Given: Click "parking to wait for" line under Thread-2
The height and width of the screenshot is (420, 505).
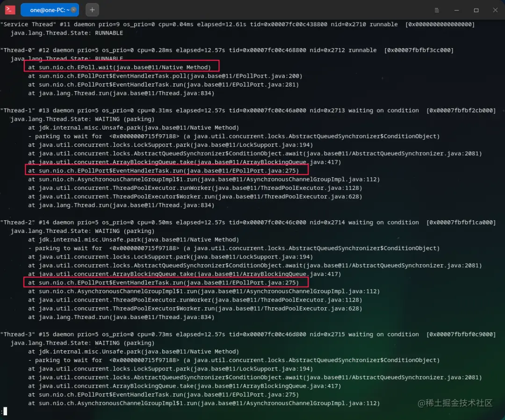Looking at the screenshot, I should click(234, 248).
